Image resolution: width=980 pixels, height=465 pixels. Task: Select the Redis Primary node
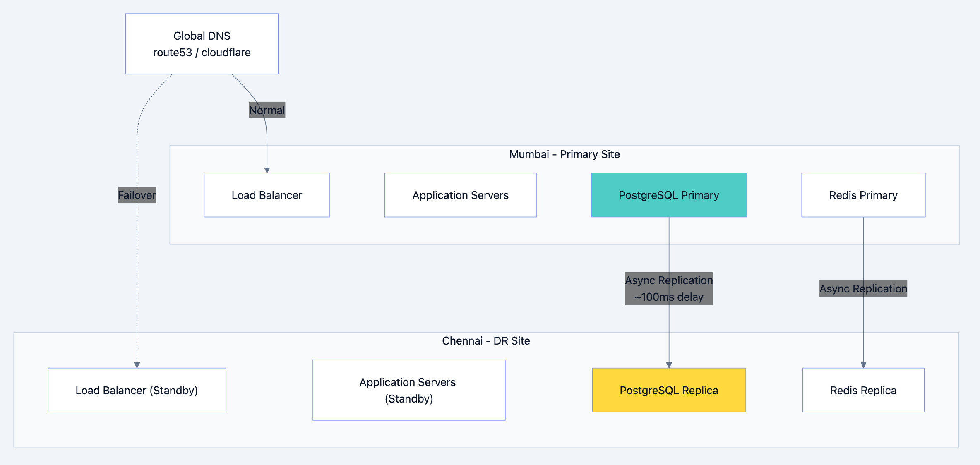(863, 195)
